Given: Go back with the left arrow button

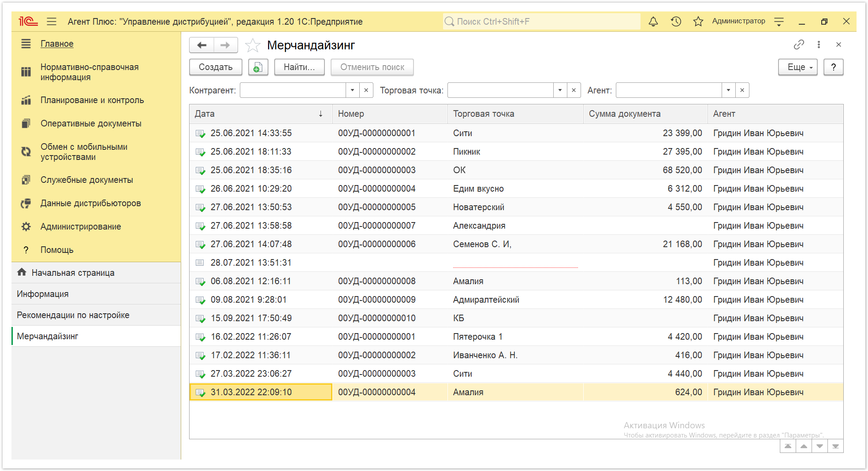Looking at the screenshot, I should [x=202, y=45].
